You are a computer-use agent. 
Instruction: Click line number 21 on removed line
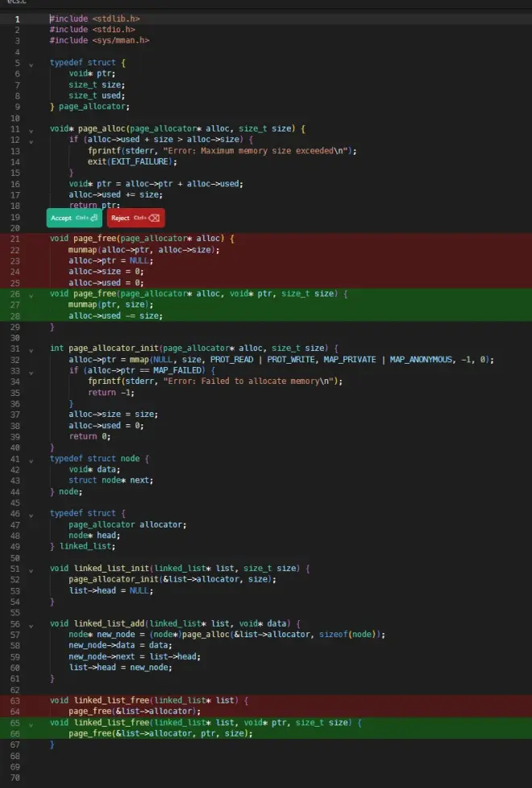[15, 240]
